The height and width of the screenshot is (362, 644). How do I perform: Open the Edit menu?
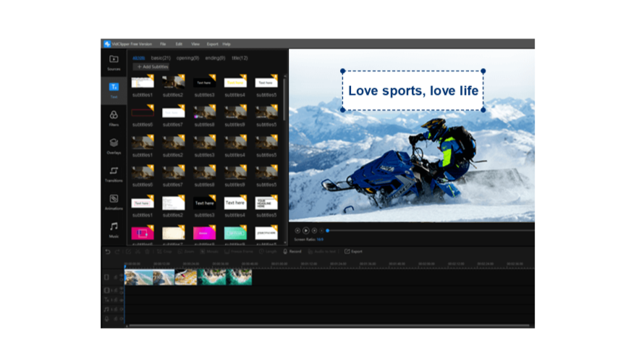point(179,44)
